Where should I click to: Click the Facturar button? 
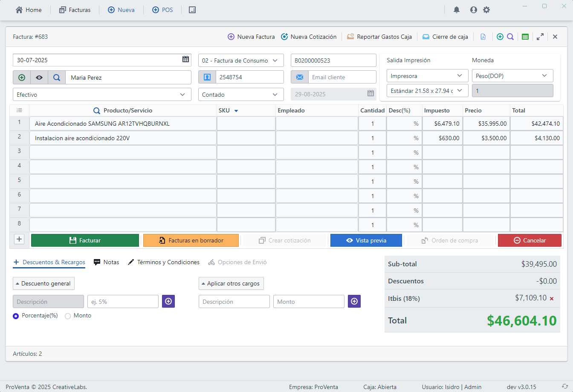click(x=85, y=240)
